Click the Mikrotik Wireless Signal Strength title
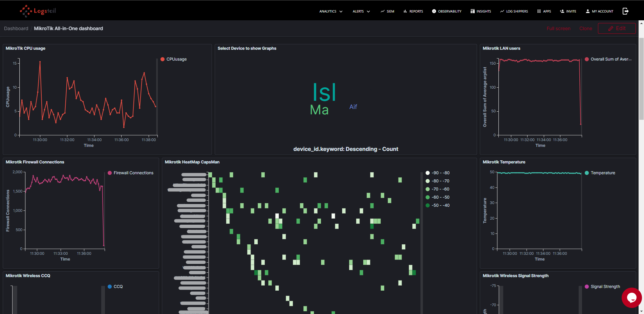This screenshot has height=314, width=644. tap(515, 276)
